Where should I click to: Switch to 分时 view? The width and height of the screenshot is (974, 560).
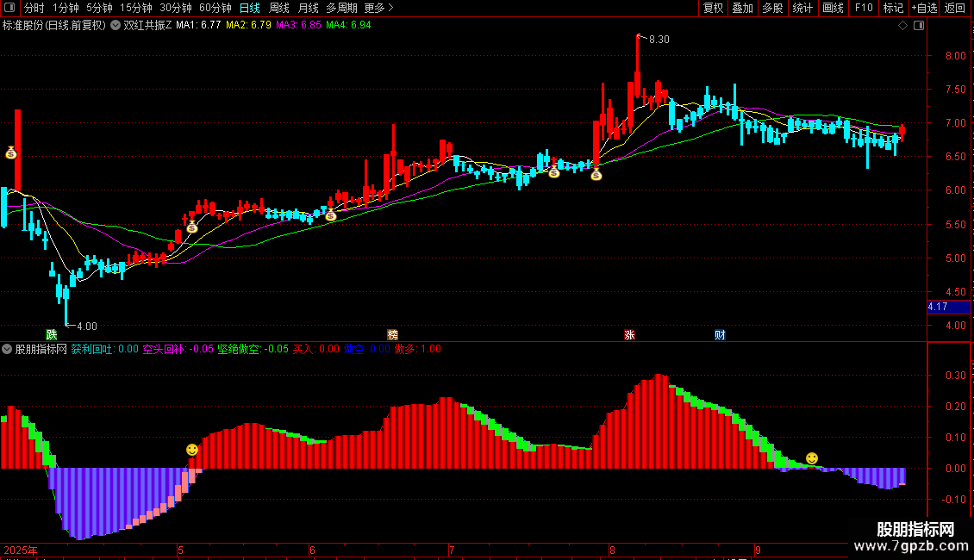tap(34, 8)
